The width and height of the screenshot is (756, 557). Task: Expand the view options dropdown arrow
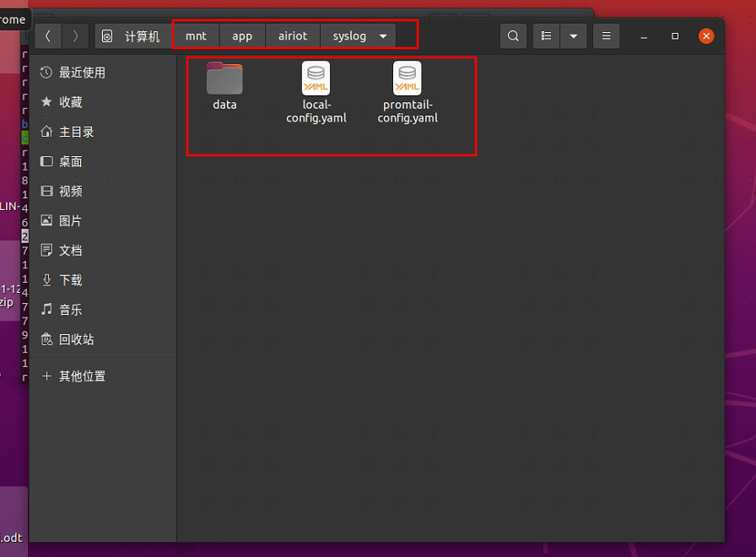point(574,36)
